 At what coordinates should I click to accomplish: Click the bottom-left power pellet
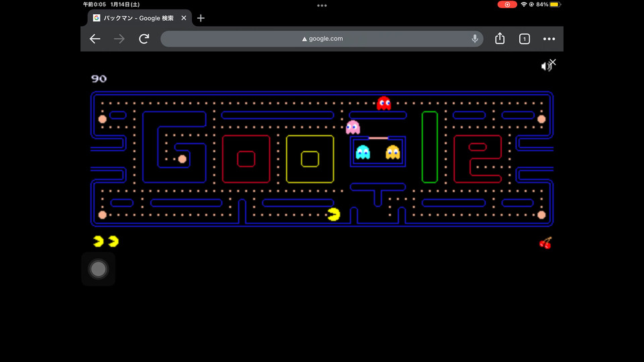(x=102, y=215)
